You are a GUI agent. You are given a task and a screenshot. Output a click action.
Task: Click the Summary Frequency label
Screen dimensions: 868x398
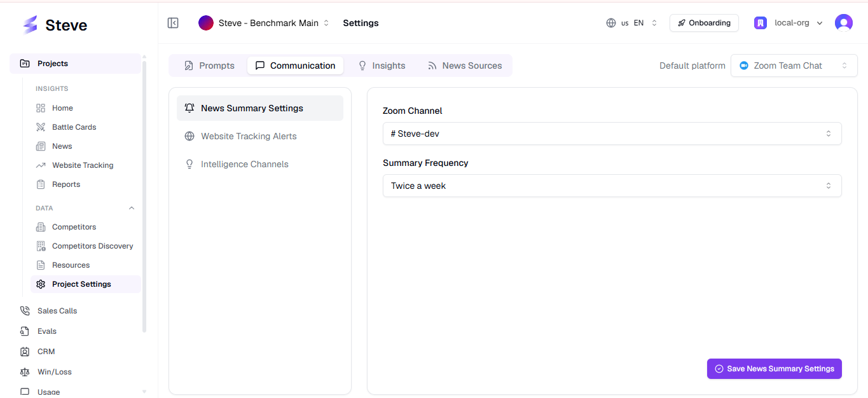[425, 163]
